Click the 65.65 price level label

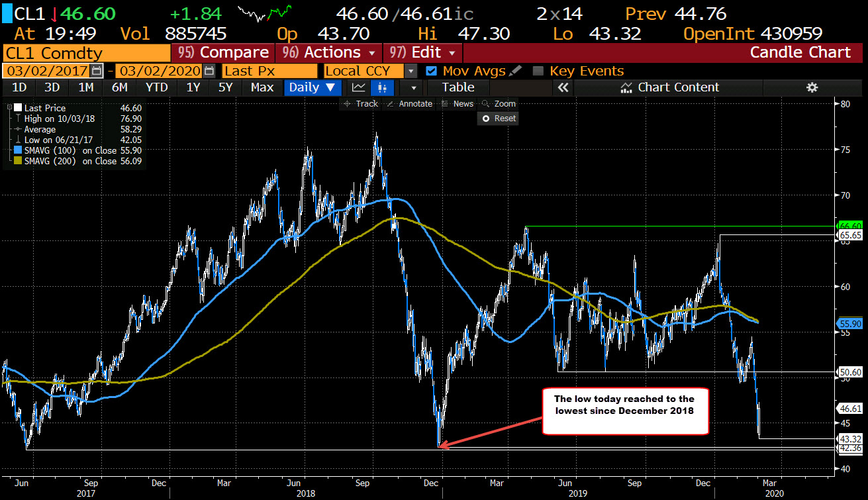pyautogui.click(x=850, y=235)
